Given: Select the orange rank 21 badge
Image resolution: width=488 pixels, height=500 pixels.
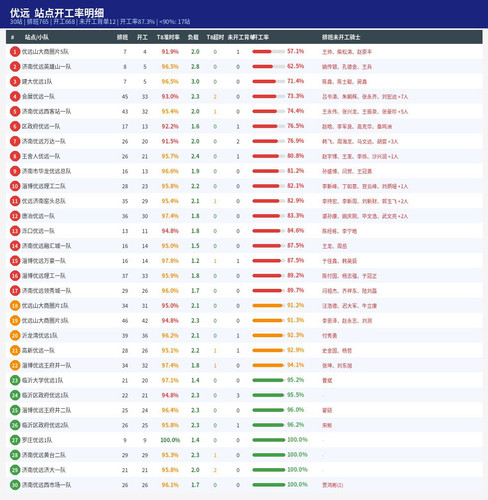Looking at the screenshot, I should (x=15, y=350).
